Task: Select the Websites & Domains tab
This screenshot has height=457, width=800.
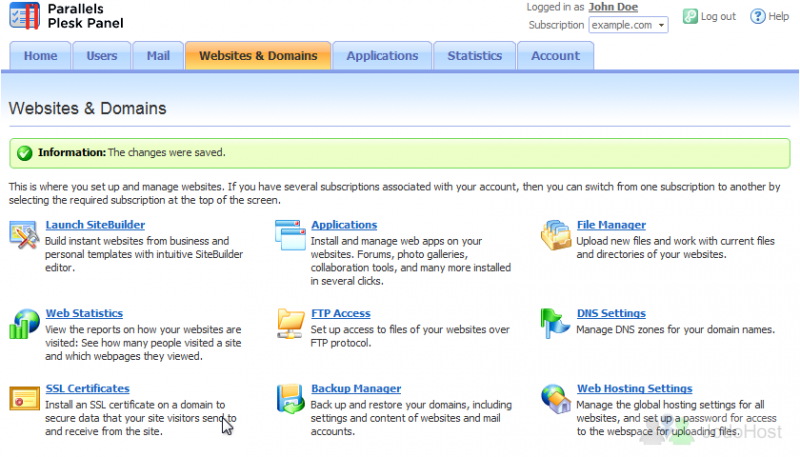Action: coord(258,56)
